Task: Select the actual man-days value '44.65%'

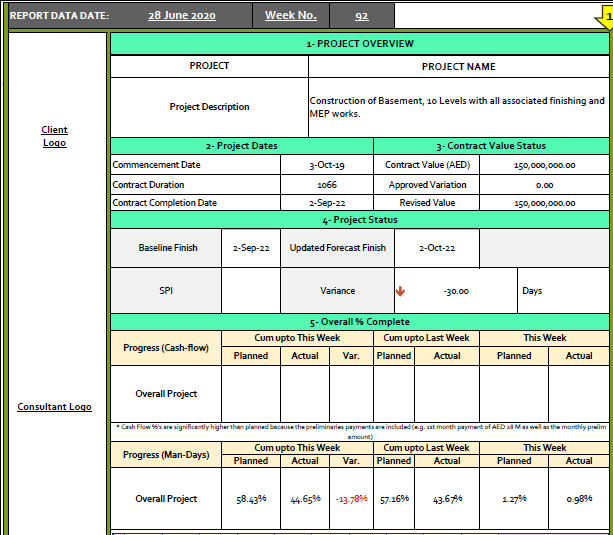Action: pos(305,499)
